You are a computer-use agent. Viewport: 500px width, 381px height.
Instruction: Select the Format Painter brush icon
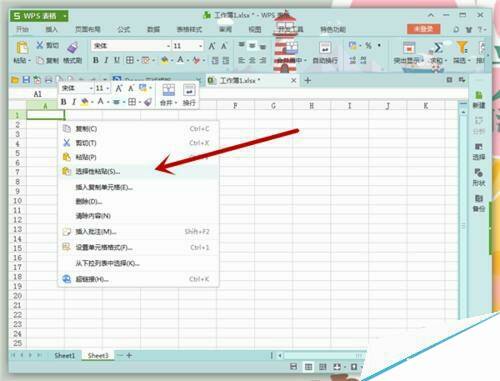72,47
